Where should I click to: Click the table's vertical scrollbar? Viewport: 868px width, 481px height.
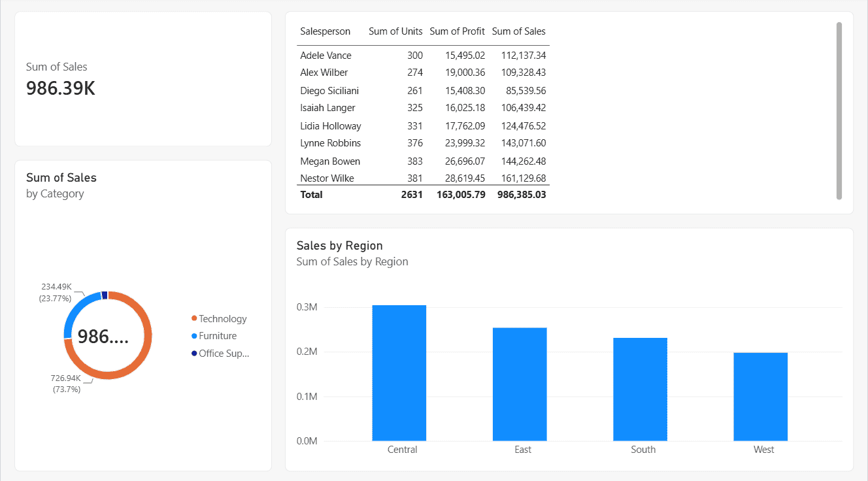click(x=839, y=110)
